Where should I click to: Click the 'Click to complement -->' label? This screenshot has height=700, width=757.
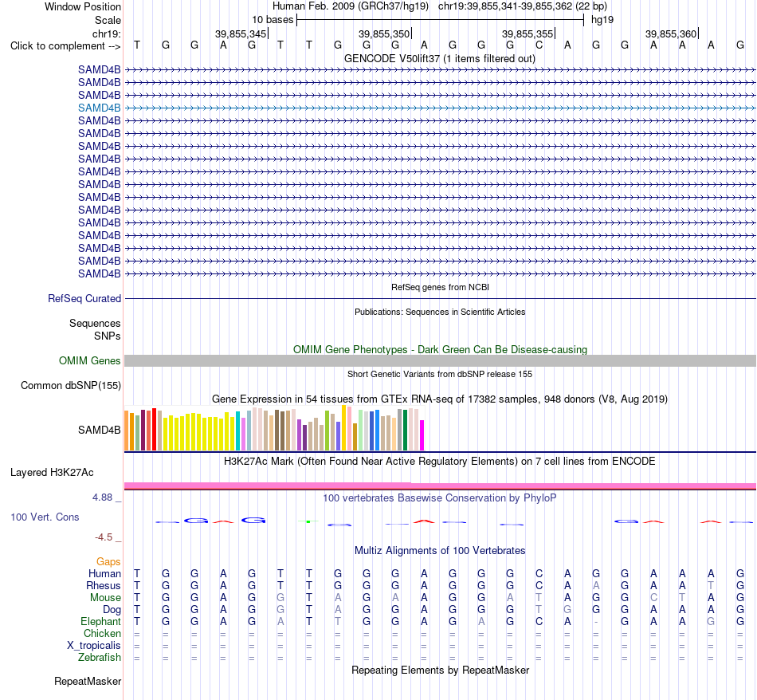coord(65,46)
